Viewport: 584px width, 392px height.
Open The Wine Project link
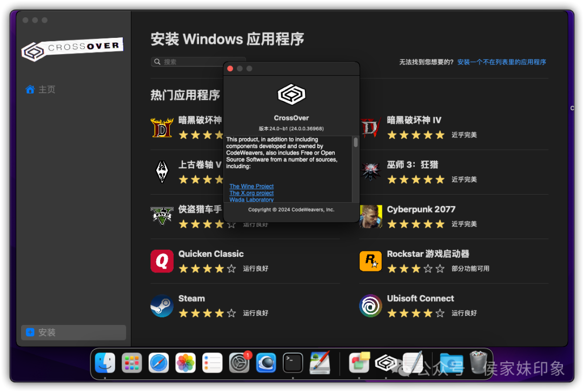251,186
